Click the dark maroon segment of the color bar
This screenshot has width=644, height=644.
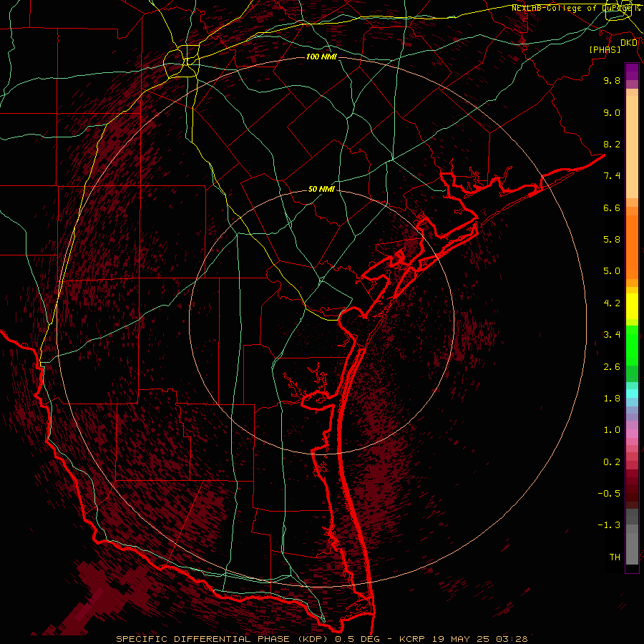point(632,489)
